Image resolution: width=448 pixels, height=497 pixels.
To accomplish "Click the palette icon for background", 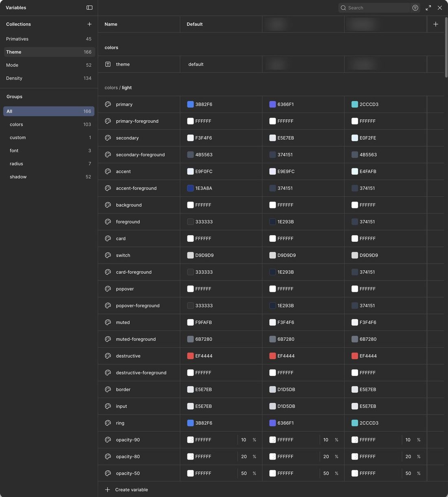I will 108,205.
